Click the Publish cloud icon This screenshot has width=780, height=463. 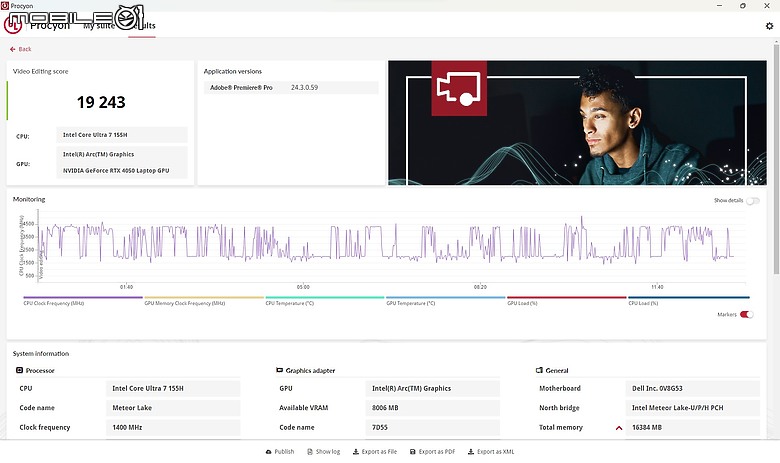click(x=269, y=452)
